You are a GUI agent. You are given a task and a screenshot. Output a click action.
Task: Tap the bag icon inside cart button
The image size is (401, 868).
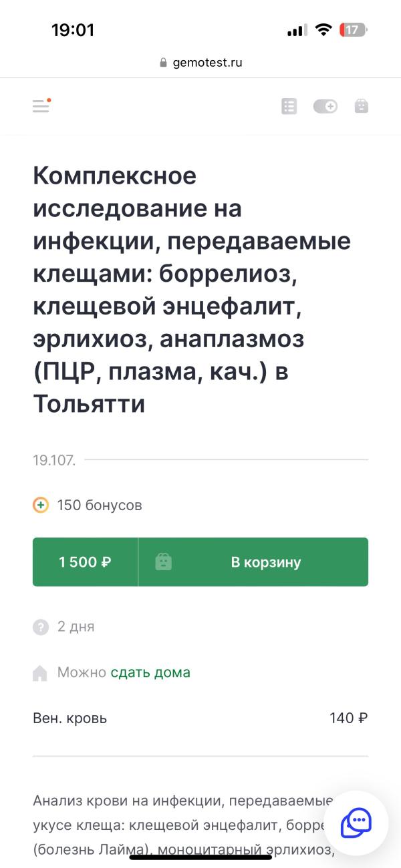[x=163, y=562]
